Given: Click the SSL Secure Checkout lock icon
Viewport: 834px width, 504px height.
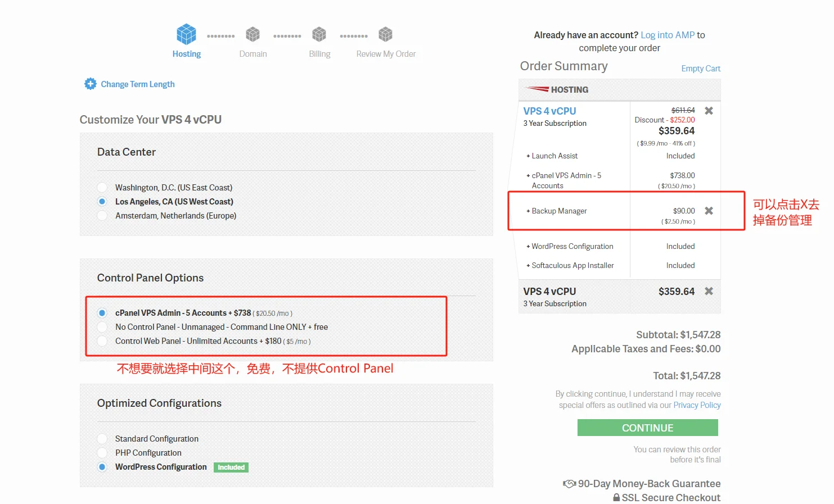Looking at the screenshot, I should (616, 497).
